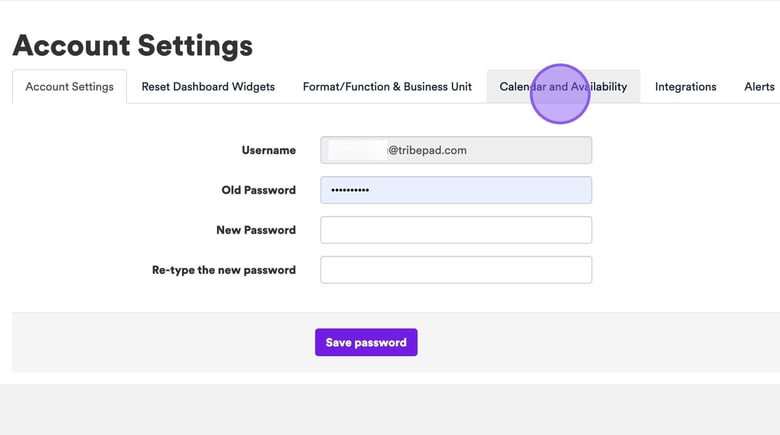Go to the Integrations tab
780x435 pixels.
coord(685,87)
